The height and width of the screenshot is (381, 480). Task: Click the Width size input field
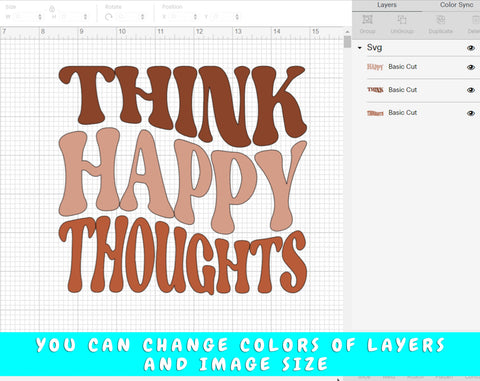click(24, 17)
